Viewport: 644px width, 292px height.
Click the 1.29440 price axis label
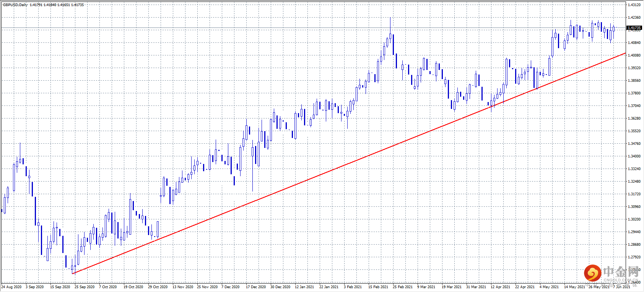pyautogui.click(x=634, y=232)
